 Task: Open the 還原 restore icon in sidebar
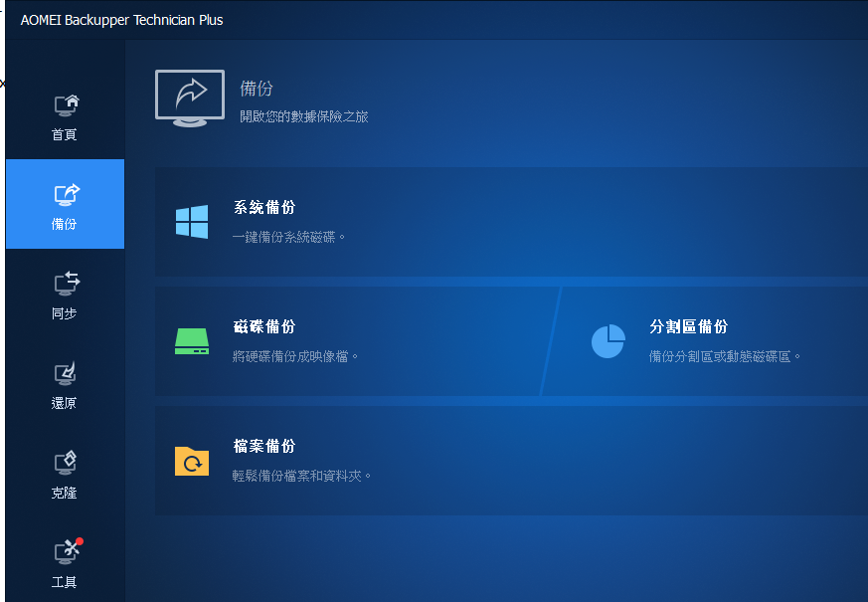coord(66,373)
